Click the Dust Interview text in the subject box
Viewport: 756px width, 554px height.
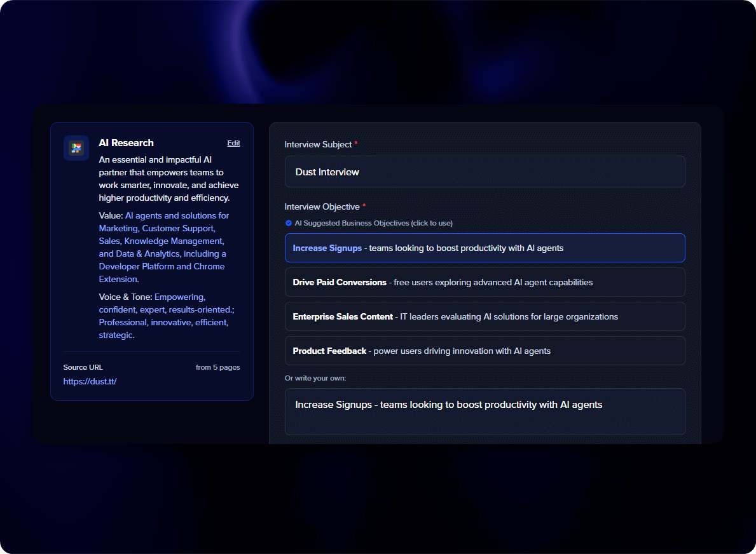pyautogui.click(x=327, y=172)
